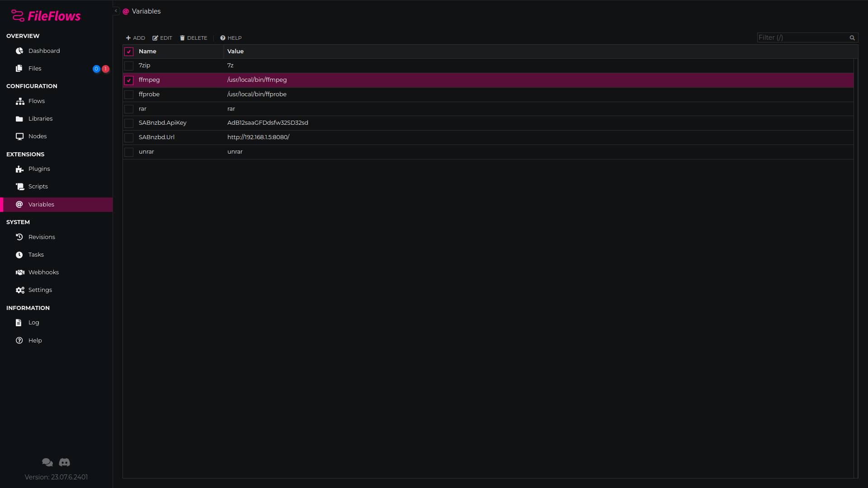Click the Files documents icon
This screenshot has height=488, width=868.
19,68
